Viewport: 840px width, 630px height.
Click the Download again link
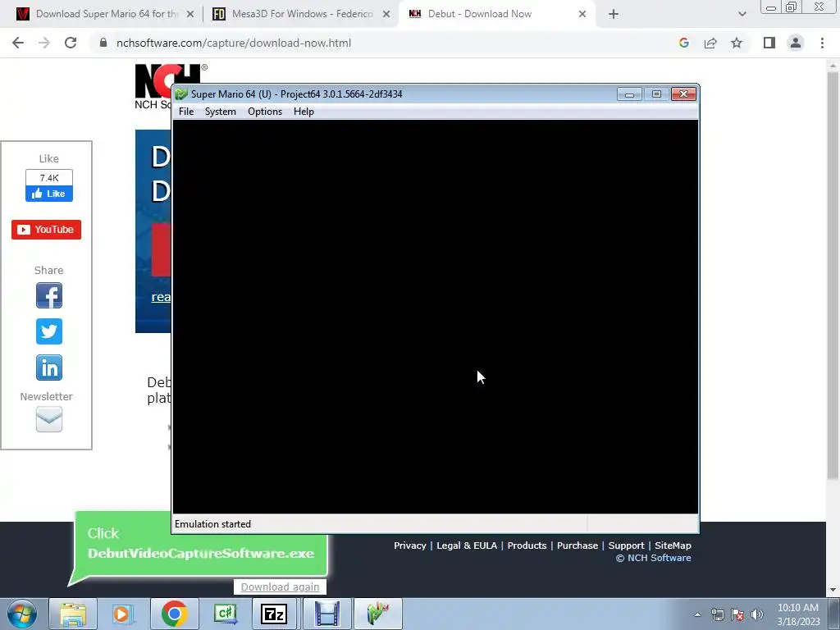point(280,587)
